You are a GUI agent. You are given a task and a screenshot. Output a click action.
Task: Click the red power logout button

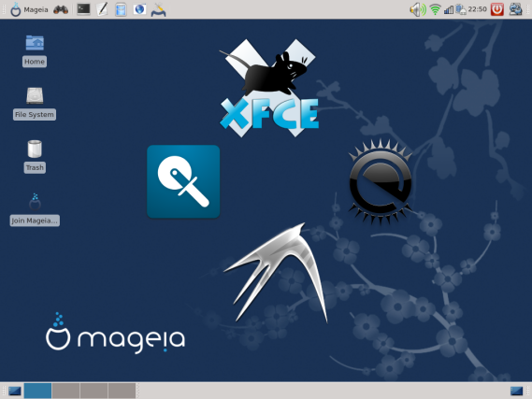coord(497,9)
